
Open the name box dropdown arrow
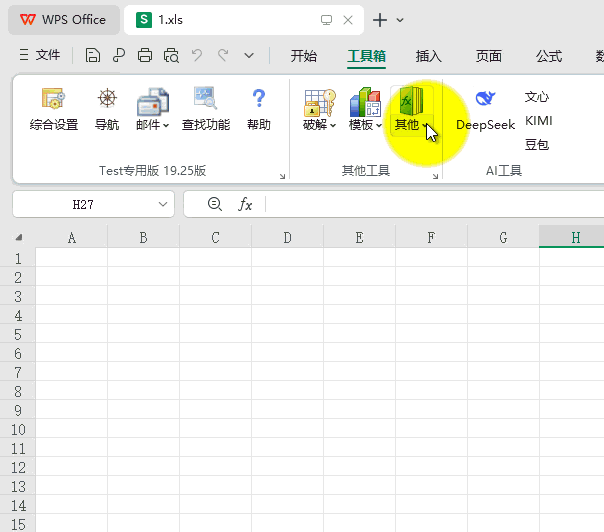pyautogui.click(x=164, y=204)
